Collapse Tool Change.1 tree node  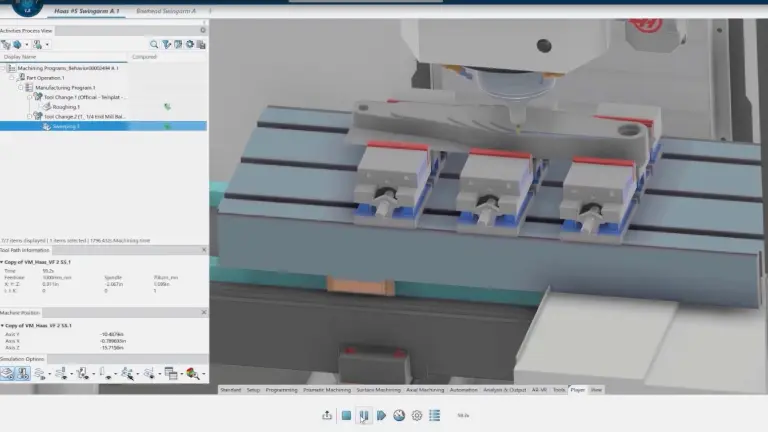(x=29, y=97)
